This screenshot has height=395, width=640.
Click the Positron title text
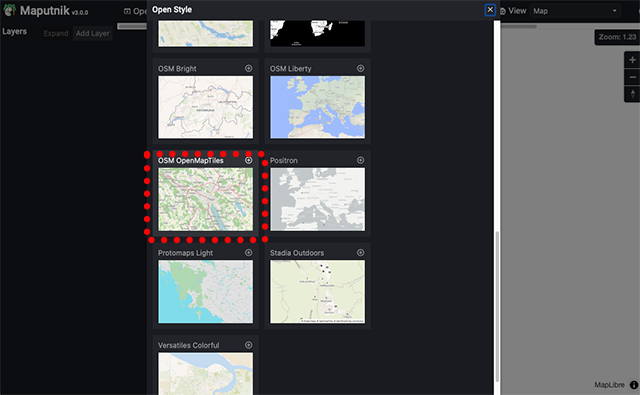(x=284, y=161)
